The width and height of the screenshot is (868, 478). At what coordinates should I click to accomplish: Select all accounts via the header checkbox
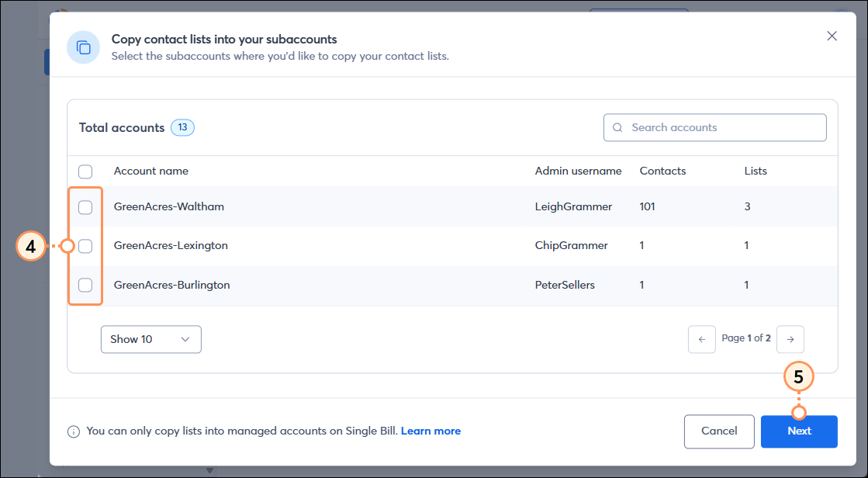[85, 171]
